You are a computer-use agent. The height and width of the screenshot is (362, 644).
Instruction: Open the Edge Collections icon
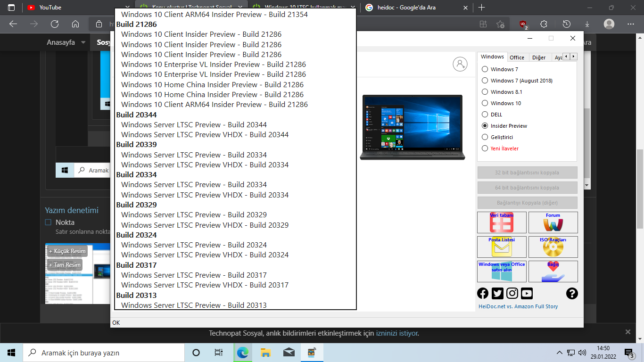point(483,24)
